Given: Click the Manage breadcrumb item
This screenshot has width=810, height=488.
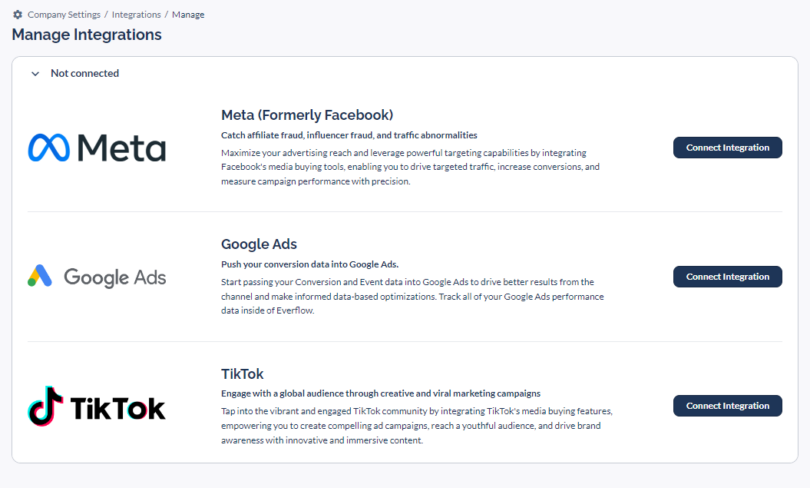Looking at the screenshot, I should [x=188, y=15].
